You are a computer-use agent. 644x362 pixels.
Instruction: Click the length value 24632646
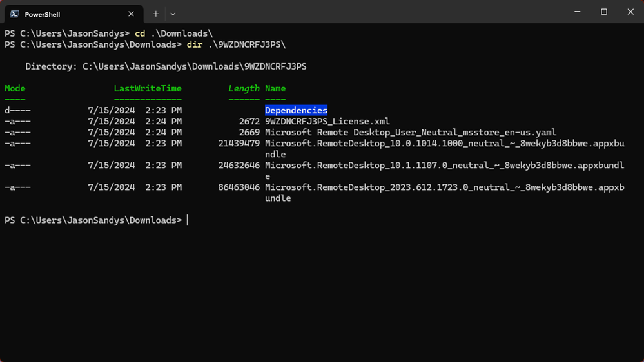coord(239,166)
